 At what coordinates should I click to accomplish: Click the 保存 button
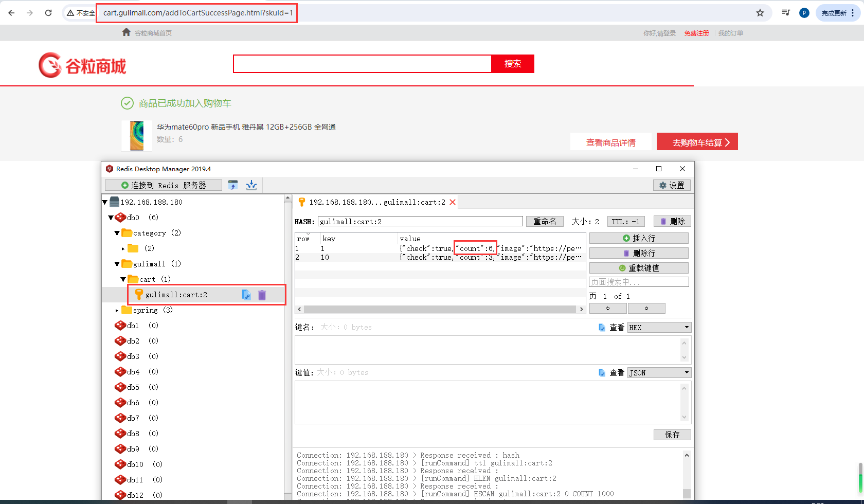672,435
